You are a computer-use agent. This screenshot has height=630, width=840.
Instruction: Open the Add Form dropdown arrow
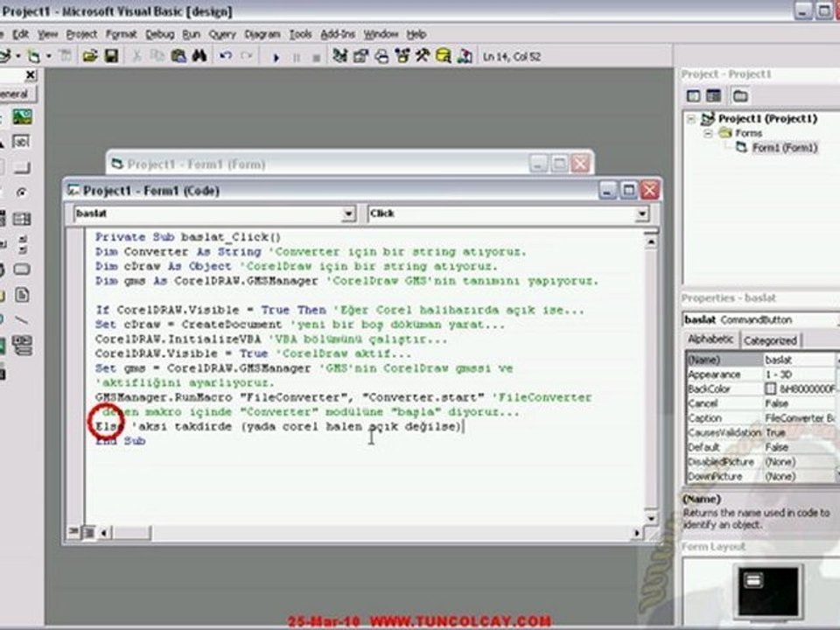tap(48, 56)
